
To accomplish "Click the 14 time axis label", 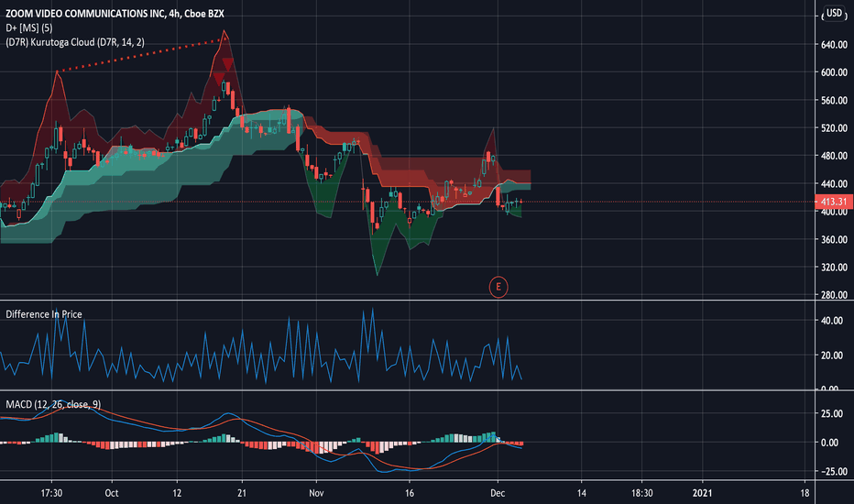I will point(582,493).
